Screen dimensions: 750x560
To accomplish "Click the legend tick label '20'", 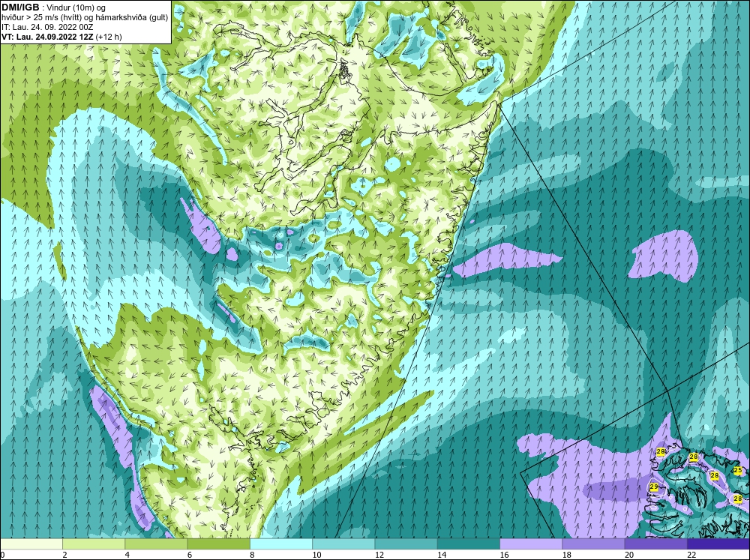I will (629, 555).
